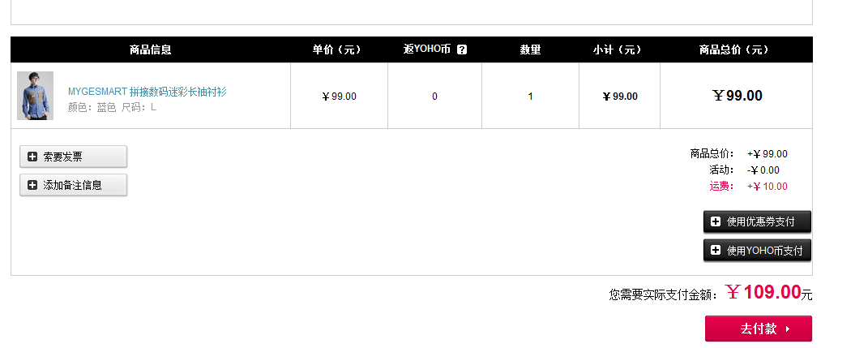Image resolution: width=868 pixels, height=348 pixels.
Task: Expand 使用优惠券支付 coupon payment option
Action: pos(757,221)
